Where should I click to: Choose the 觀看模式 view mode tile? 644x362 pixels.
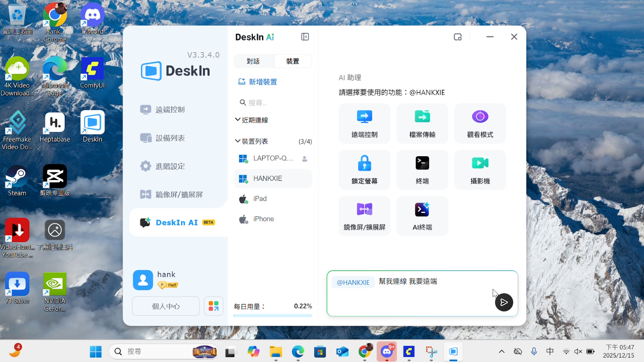(x=480, y=123)
